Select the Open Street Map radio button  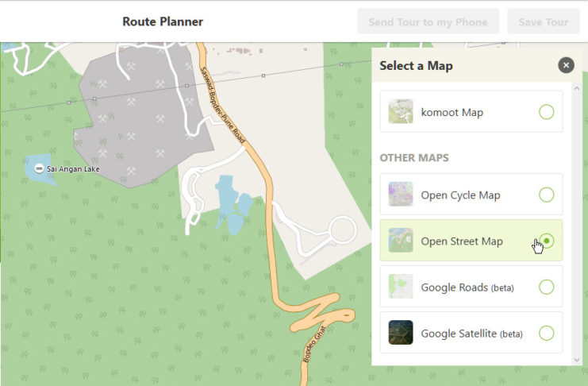click(546, 241)
